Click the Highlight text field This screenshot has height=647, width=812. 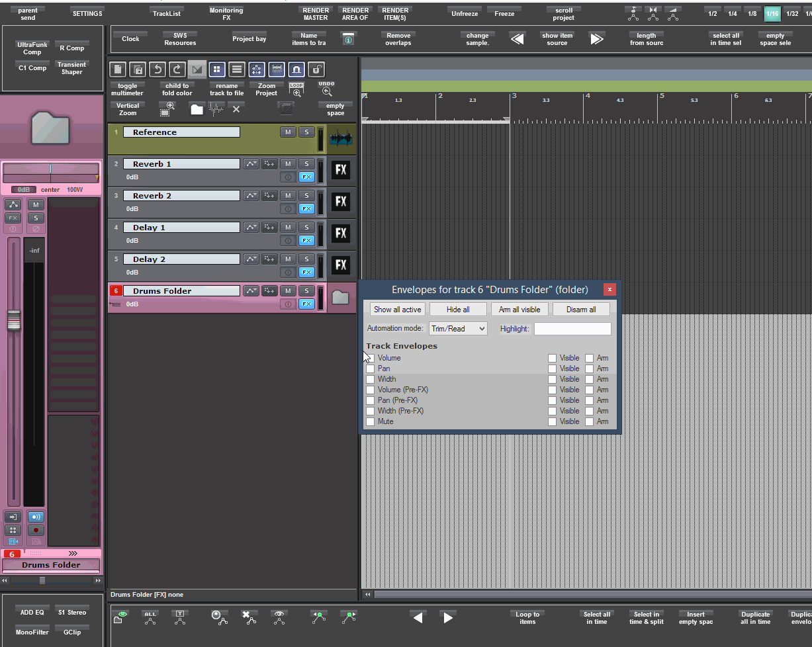[x=572, y=329]
